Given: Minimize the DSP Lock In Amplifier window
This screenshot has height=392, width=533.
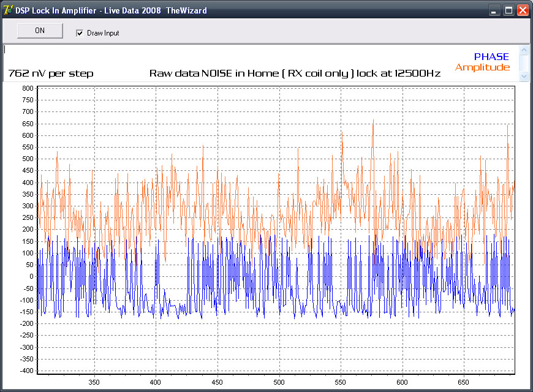Looking at the screenshot, I should pos(495,10).
